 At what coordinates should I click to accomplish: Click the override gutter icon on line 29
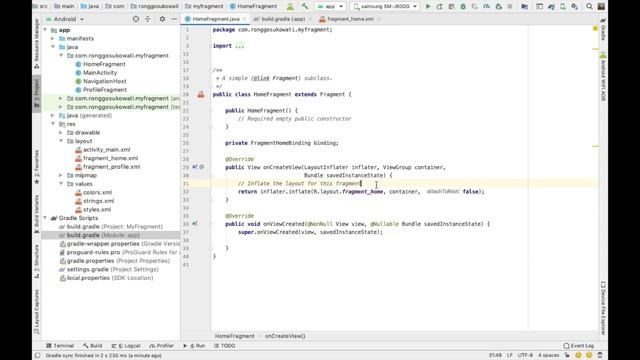click(x=195, y=167)
